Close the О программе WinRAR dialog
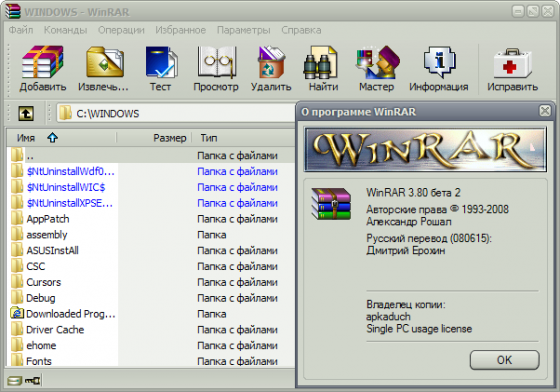The image size is (560, 392). tap(545, 111)
